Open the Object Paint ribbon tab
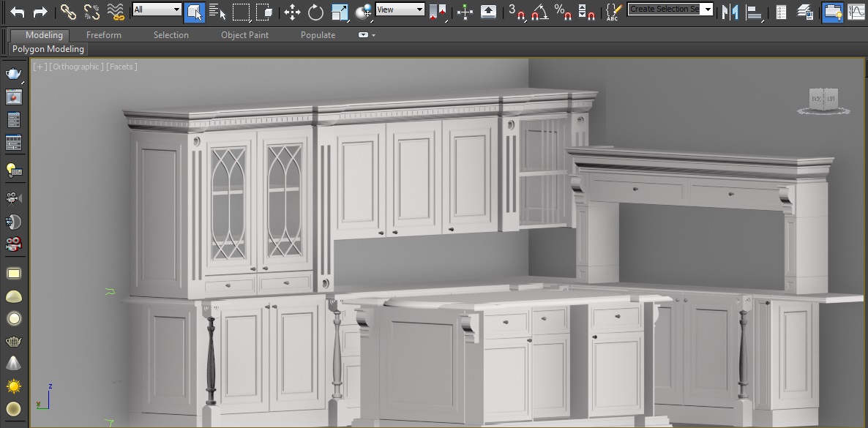The height and width of the screenshot is (428, 868). [x=244, y=35]
